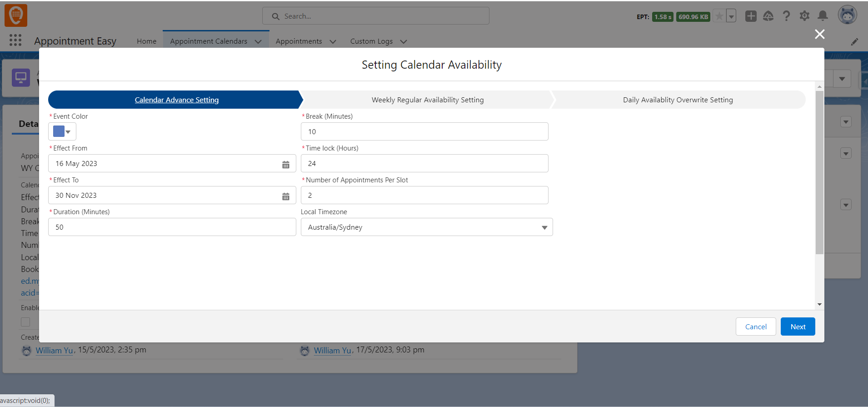Click into the Duration (Minutes) field
The height and width of the screenshot is (407, 868).
172,227
